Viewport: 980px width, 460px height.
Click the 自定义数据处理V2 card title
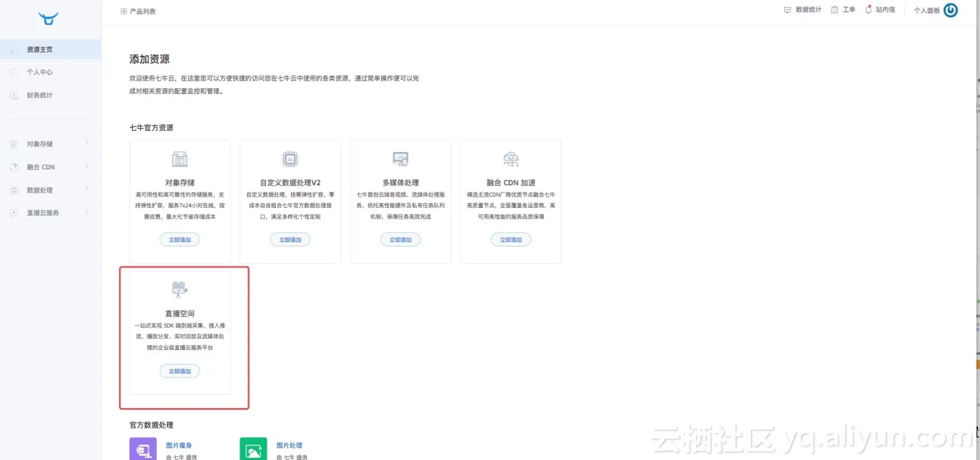(x=290, y=183)
